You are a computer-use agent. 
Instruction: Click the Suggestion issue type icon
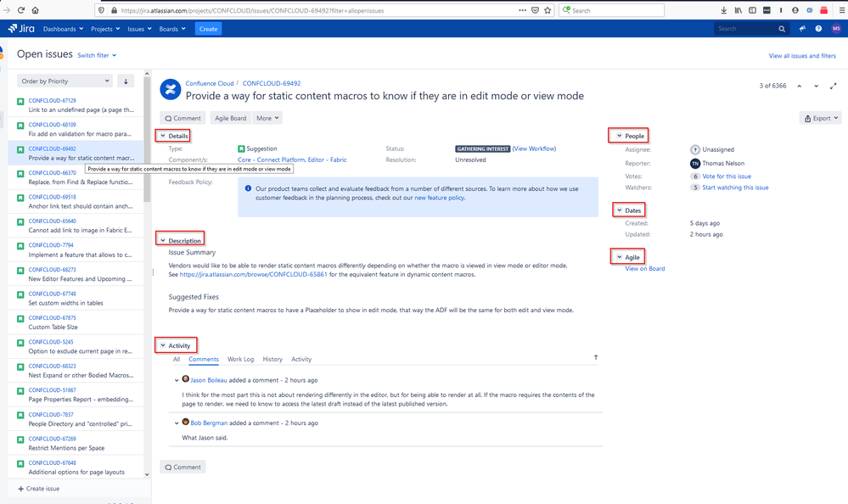pos(241,148)
